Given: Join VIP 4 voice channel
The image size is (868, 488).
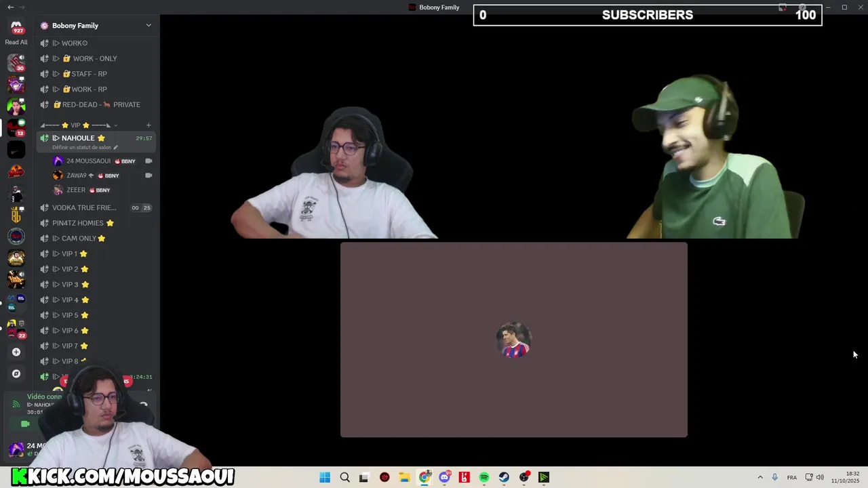Looking at the screenshot, I should pos(96,300).
